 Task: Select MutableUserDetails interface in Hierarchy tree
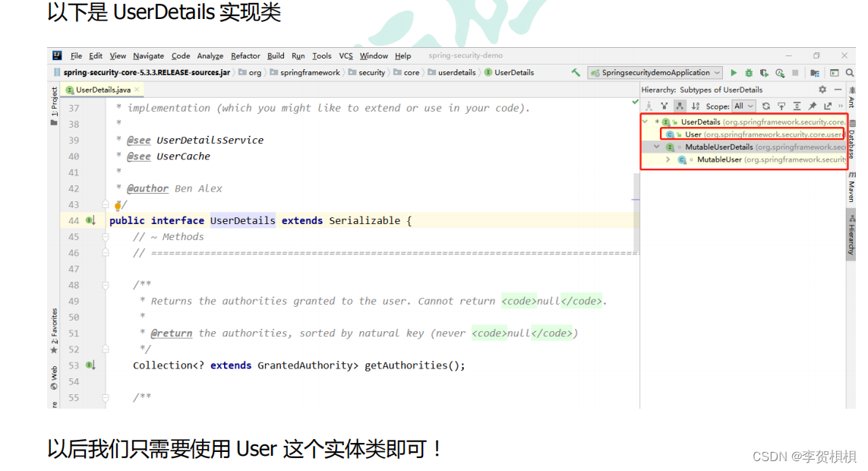(x=743, y=147)
